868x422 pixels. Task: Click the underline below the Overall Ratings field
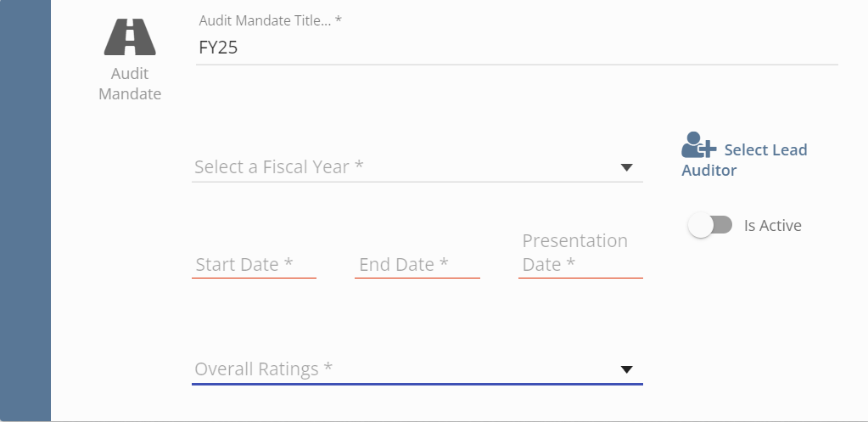417,384
